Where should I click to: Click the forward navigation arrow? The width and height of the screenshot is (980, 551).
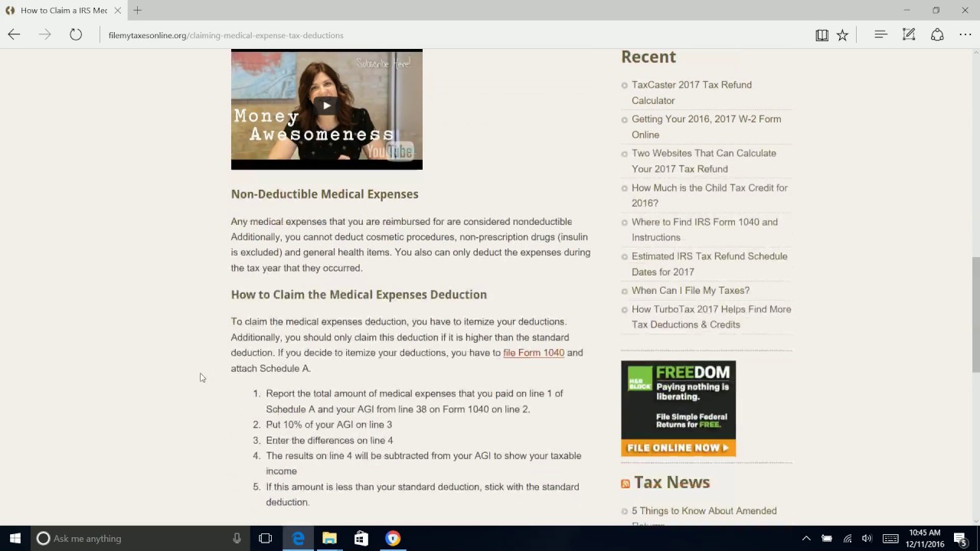click(x=44, y=34)
